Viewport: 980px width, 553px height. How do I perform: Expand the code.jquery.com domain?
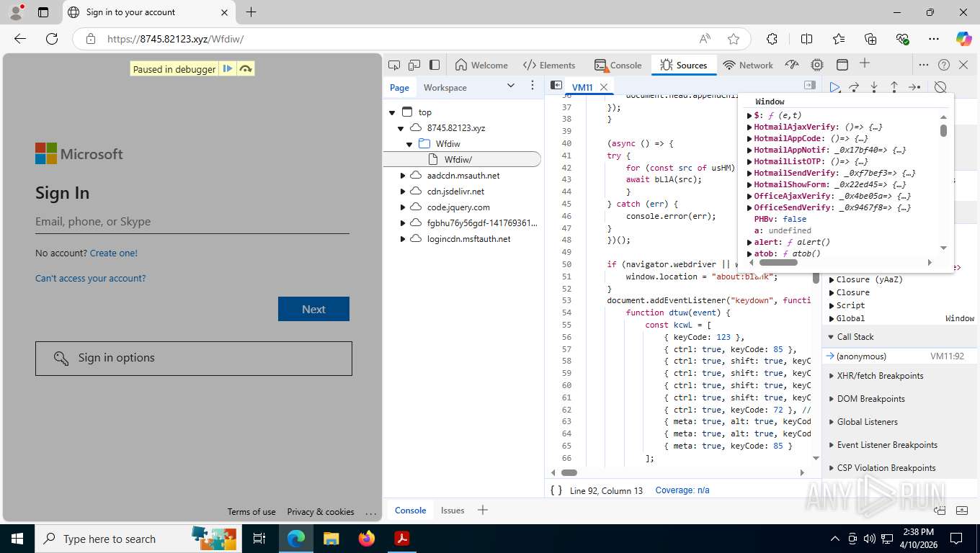pos(403,207)
